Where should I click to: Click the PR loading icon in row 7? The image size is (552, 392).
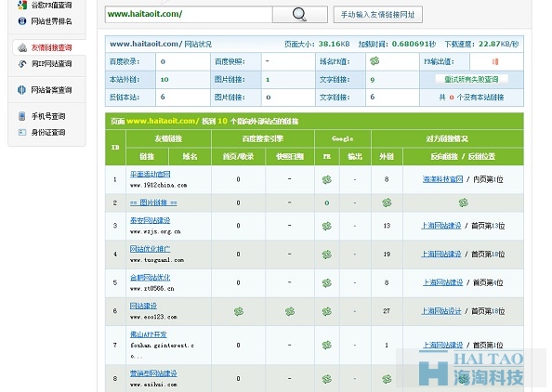tap(327, 346)
